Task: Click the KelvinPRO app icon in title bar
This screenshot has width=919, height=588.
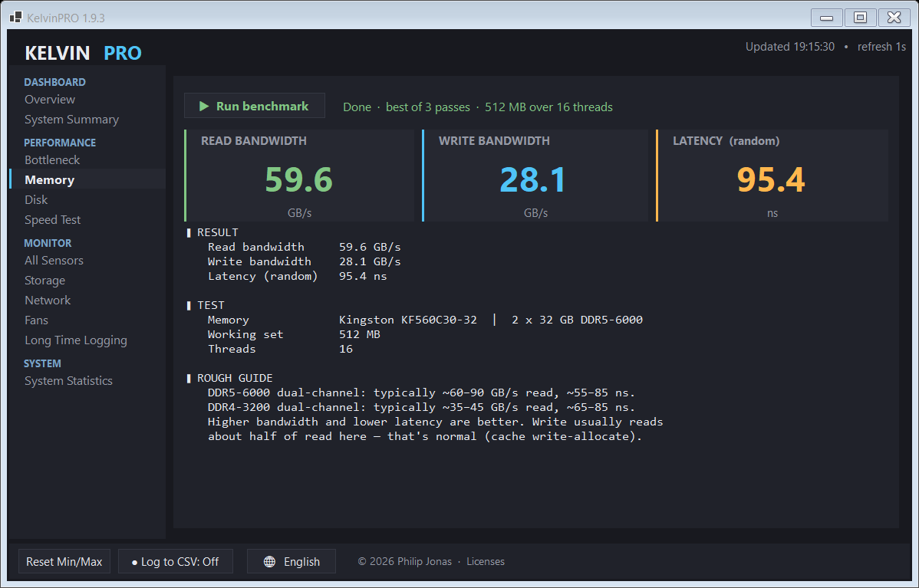Action: 16,18
